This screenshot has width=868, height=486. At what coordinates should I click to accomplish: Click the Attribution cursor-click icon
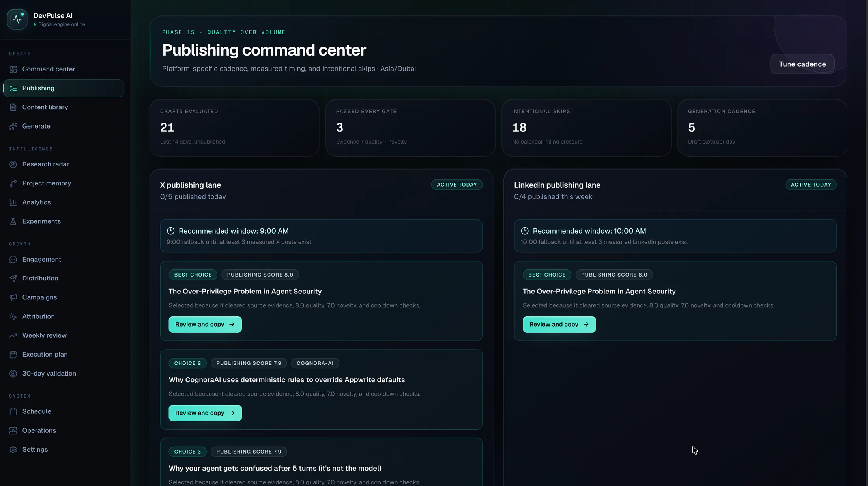[13, 316]
